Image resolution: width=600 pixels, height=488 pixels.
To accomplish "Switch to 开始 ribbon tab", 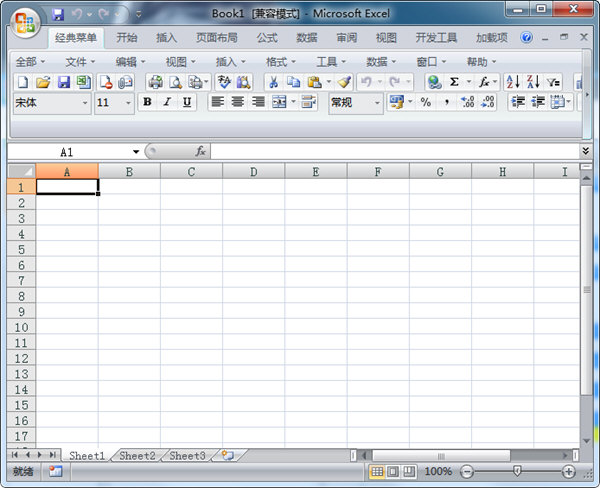I will (127, 38).
